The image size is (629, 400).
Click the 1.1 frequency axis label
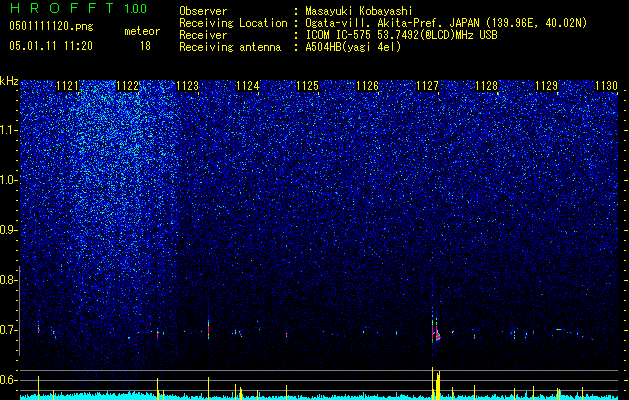(x=9, y=130)
